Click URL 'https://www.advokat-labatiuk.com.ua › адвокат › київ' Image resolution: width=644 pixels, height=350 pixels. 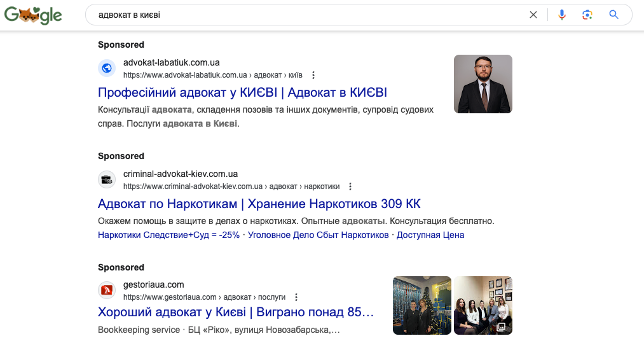coord(213,75)
